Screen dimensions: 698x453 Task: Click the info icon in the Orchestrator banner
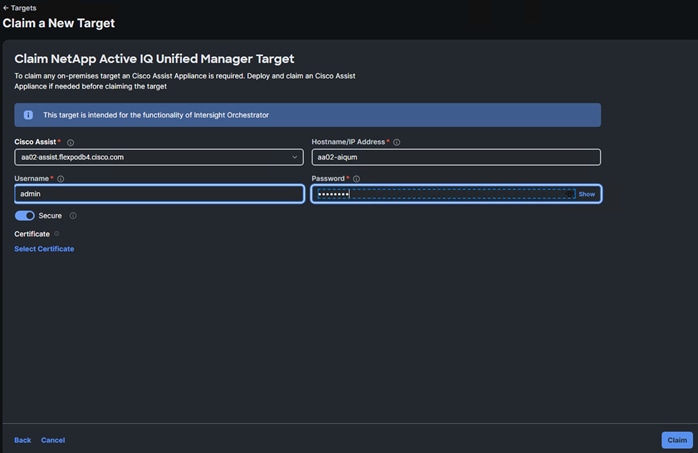tap(28, 115)
